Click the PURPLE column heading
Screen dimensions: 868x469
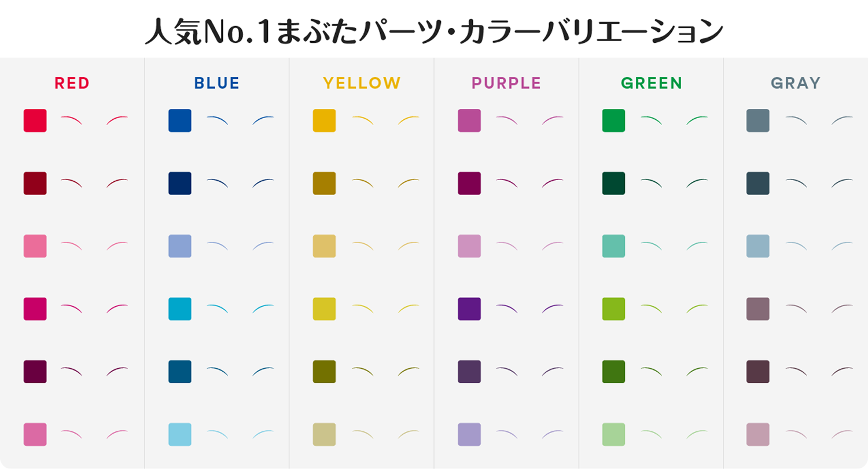point(506,83)
